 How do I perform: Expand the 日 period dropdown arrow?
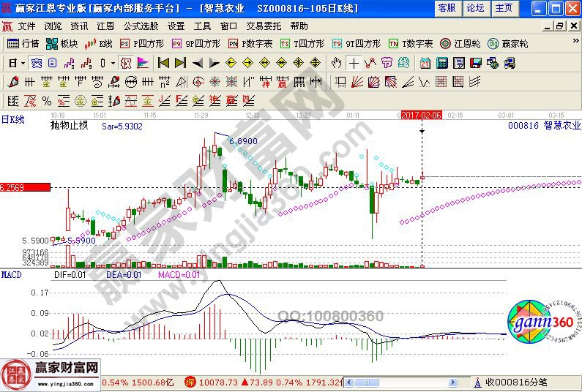[x=22, y=63]
